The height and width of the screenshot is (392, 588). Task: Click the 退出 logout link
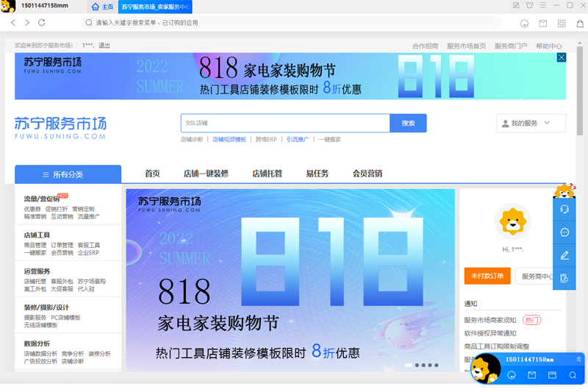104,46
